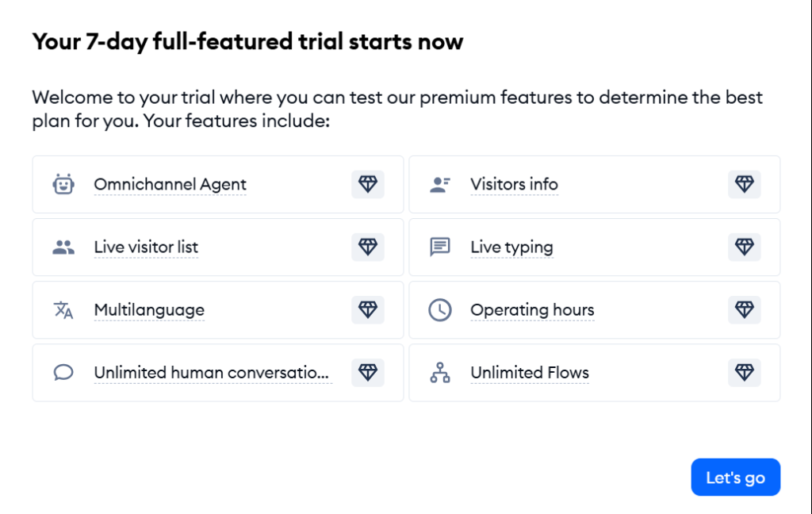Open the Live visitor list label

146,247
